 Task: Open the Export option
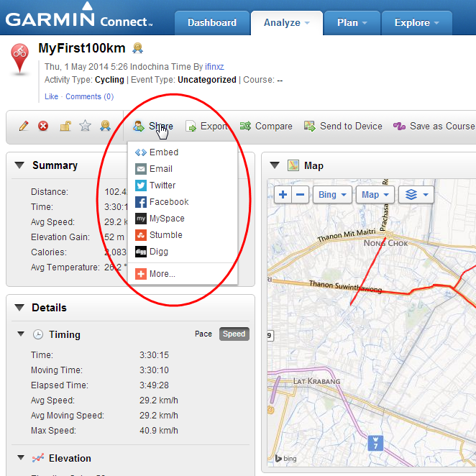[x=207, y=126]
